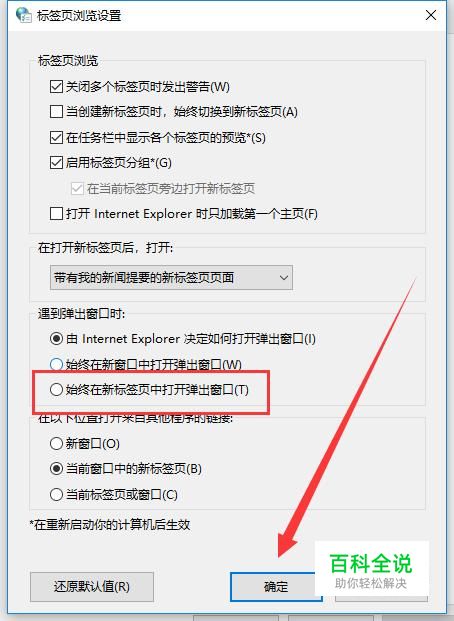
Task: Toggle 在任务栏中显示各个标签页的预览*(S)
Action: pyautogui.click(x=56, y=137)
